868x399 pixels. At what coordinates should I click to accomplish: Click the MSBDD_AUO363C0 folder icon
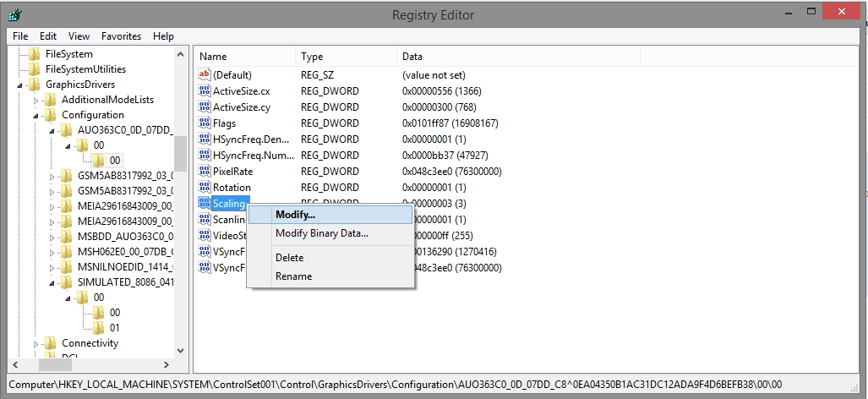(x=67, y=237)
